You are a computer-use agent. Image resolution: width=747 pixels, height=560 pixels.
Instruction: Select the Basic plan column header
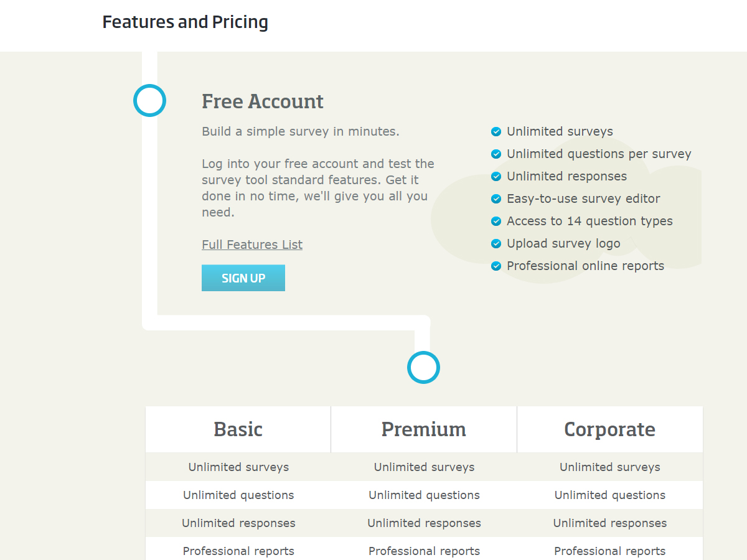point(238,429)
